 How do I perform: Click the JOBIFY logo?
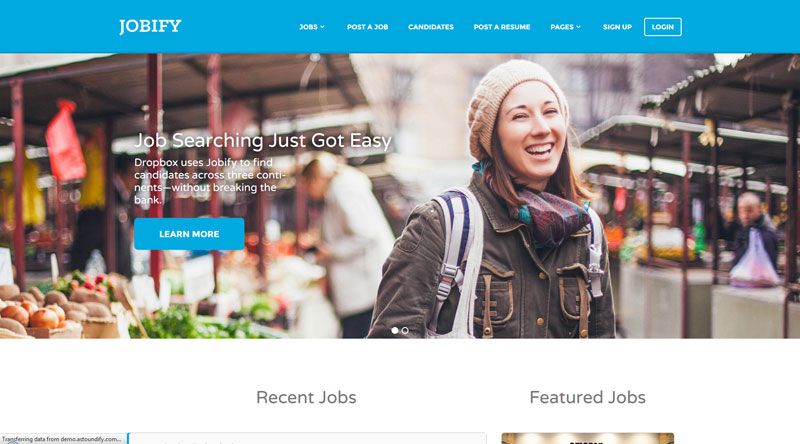(150, 27)
